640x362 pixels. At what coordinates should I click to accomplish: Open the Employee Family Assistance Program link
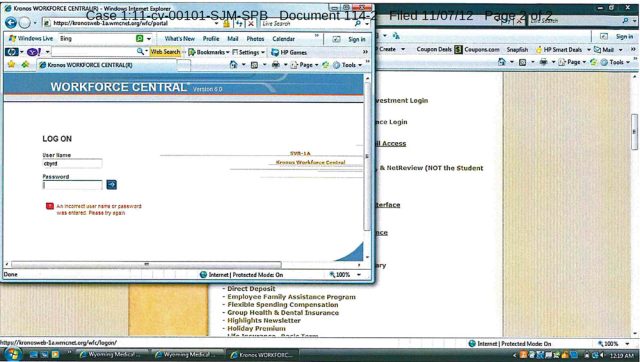pyautogui.click(x=291, y=297)
